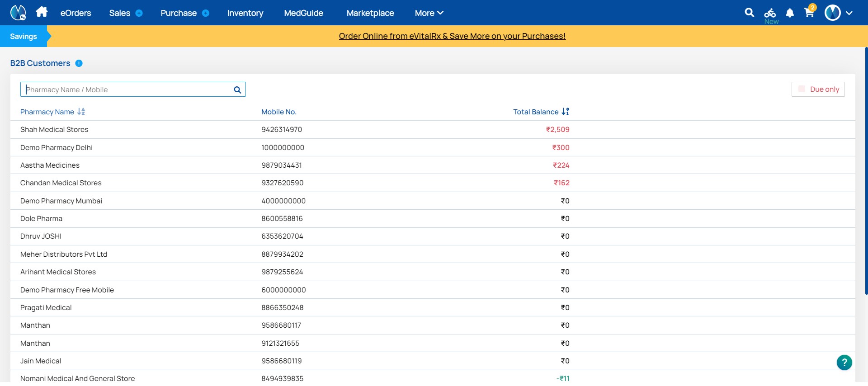Screen dimensions: 868x386
Task: Select Pragati Medical row
Action: click(x=433, y=307)
